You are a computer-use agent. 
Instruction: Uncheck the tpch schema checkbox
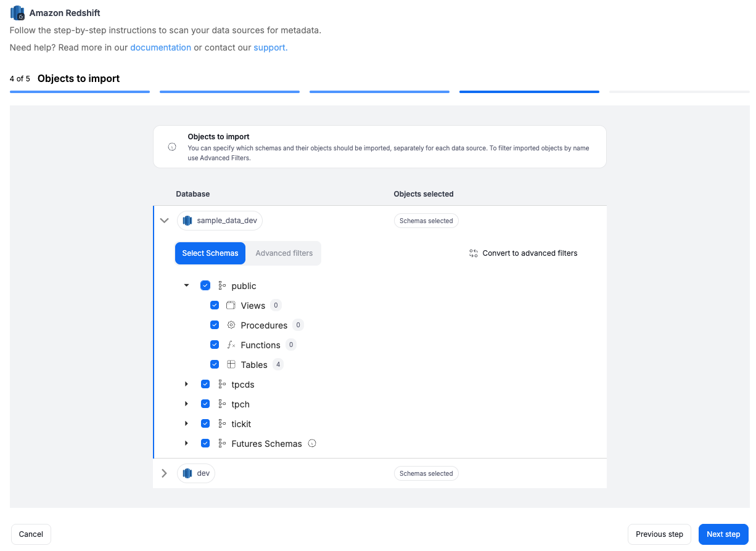(x=205, y=404)
